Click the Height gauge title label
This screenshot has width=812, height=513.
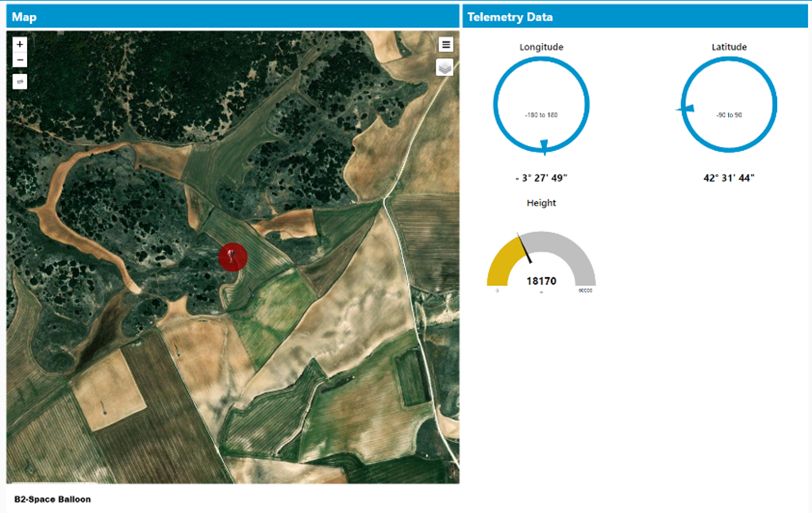[x=541, y=203]
